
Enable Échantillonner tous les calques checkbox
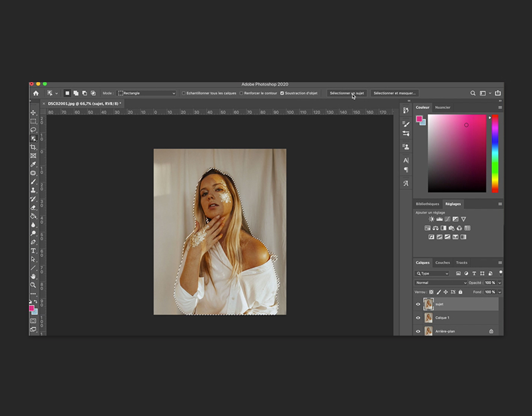[184, 93]
